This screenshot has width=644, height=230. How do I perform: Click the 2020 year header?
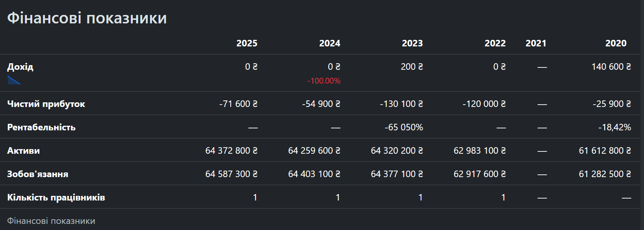pos(616,43)
